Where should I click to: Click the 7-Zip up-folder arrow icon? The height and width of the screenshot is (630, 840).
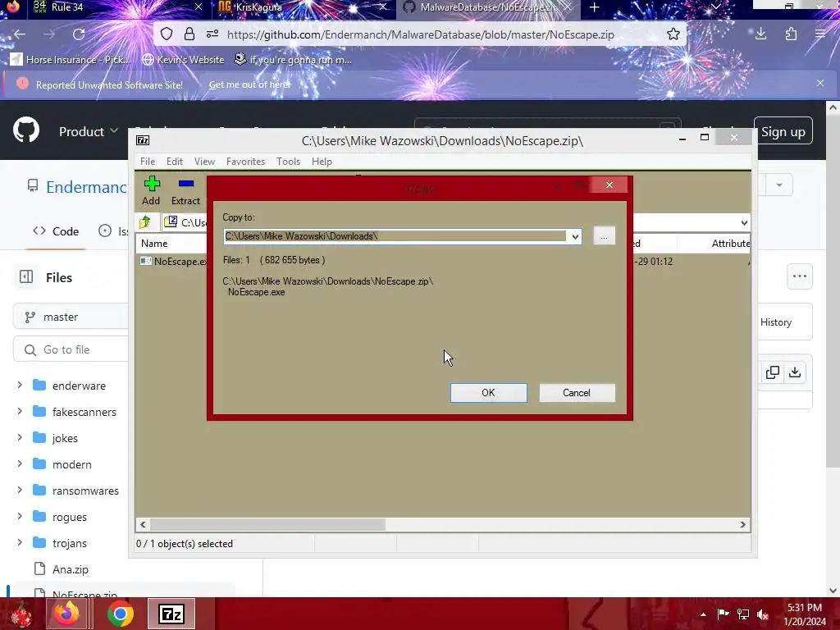145,221
